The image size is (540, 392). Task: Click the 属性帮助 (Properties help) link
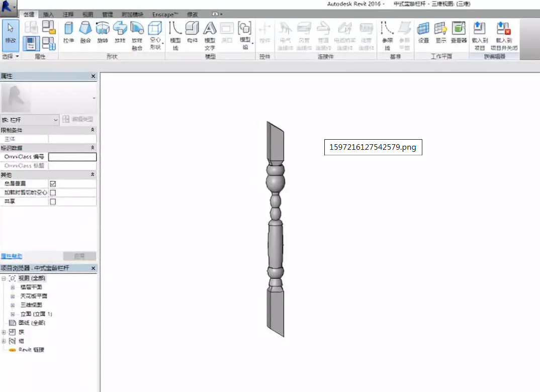(x=11, y=256)
